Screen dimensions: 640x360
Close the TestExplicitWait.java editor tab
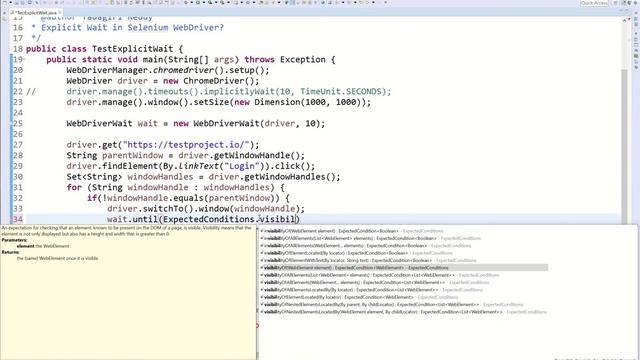[60, 13]
